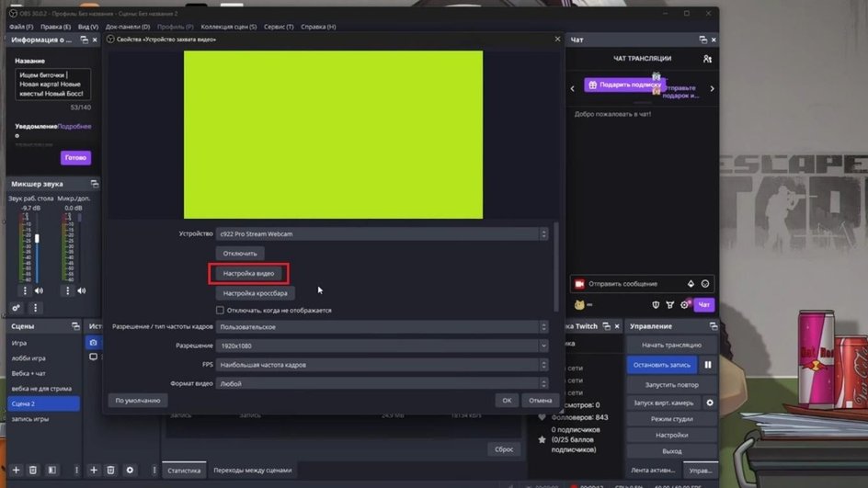
Task: Click the Отключить device button
Action: pos(240,254)
